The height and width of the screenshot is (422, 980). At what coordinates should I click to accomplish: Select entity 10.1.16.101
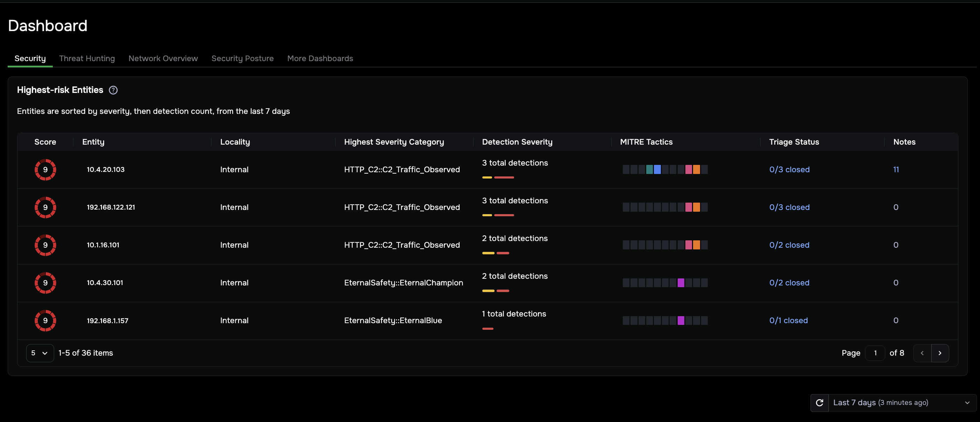click(x=103, y=245)
